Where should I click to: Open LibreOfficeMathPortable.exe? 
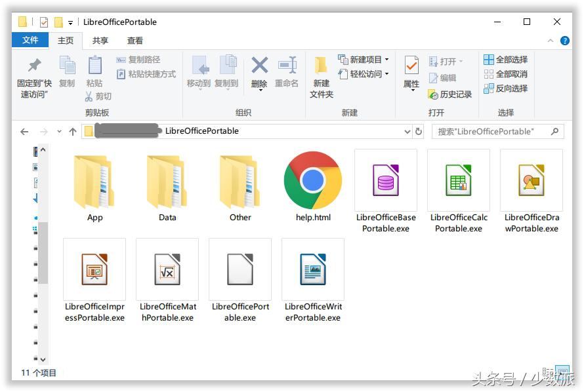167,269
